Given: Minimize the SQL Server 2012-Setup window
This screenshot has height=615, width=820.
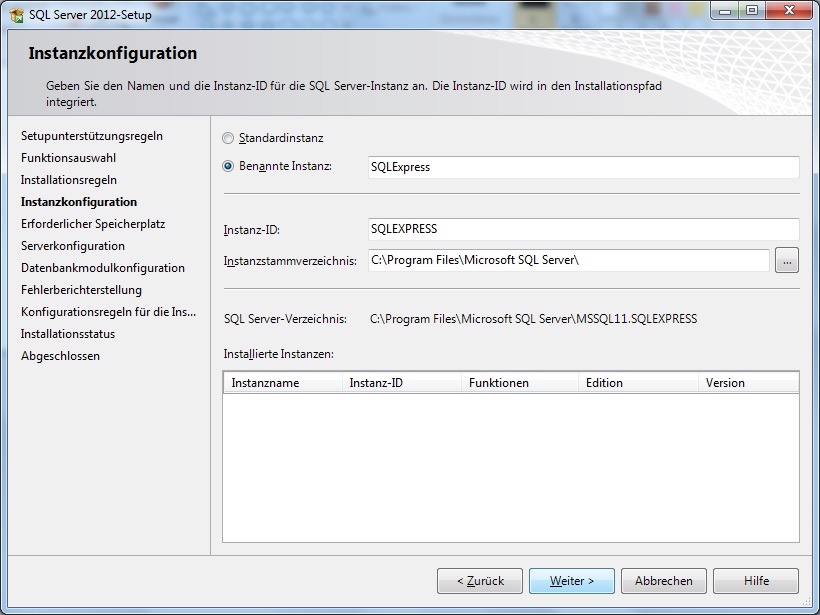Looking at the screenshot, I should coord(725,11).
